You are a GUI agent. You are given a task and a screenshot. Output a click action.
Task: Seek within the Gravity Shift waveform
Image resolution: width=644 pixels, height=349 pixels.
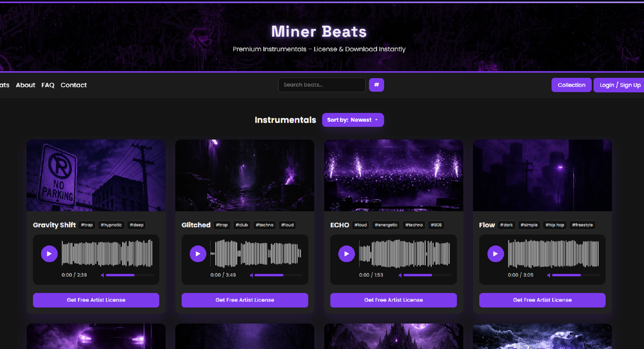click(107, 254)
